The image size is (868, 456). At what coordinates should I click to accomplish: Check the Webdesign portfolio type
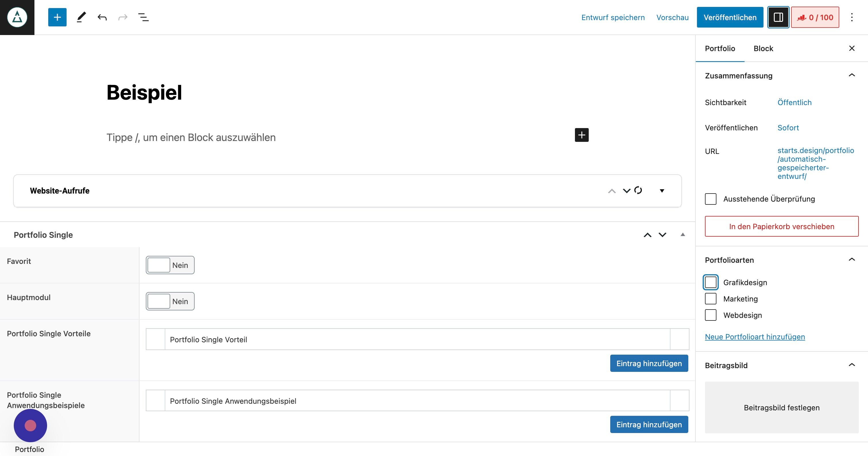711,315
